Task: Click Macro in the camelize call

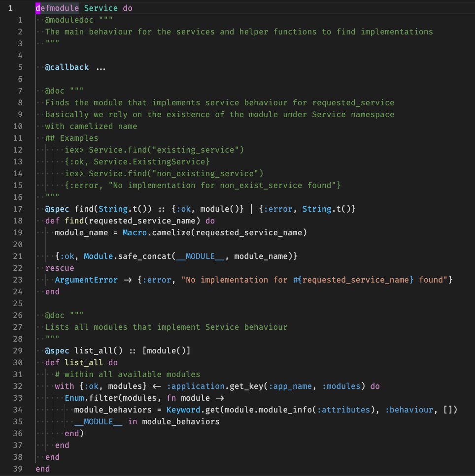Action: (x=135, y=232)
